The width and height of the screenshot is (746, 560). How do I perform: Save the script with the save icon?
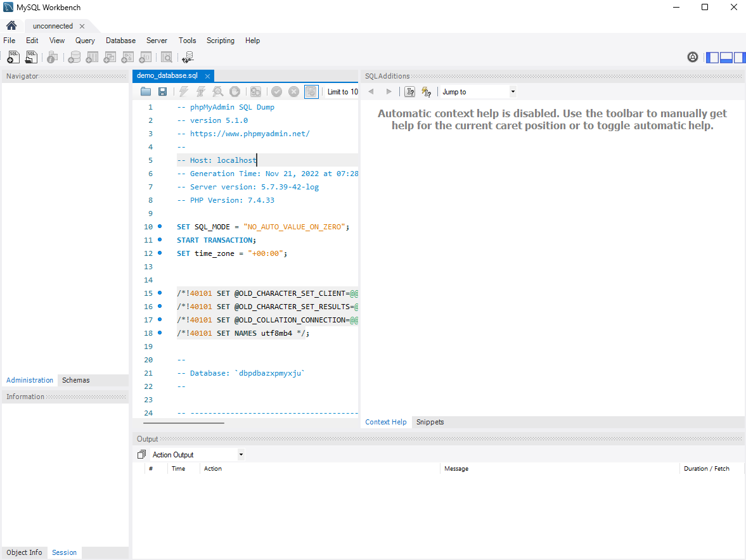[x=163, y=91]
